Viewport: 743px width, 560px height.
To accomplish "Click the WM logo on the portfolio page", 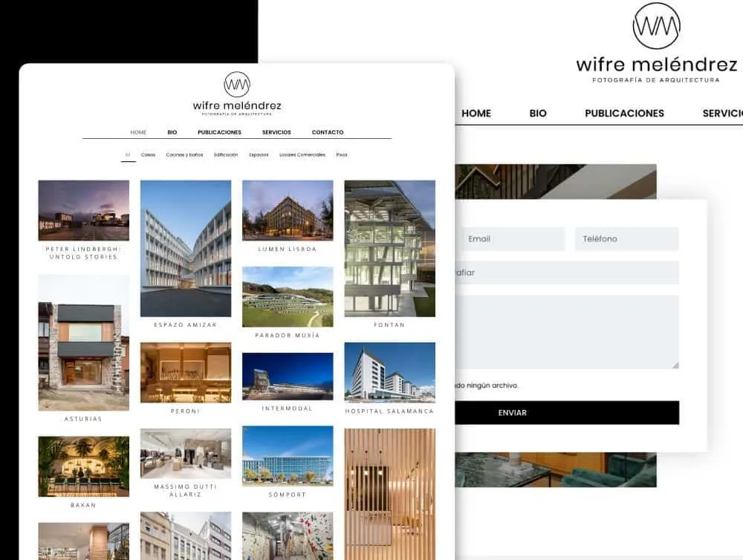I will (236, 85).
